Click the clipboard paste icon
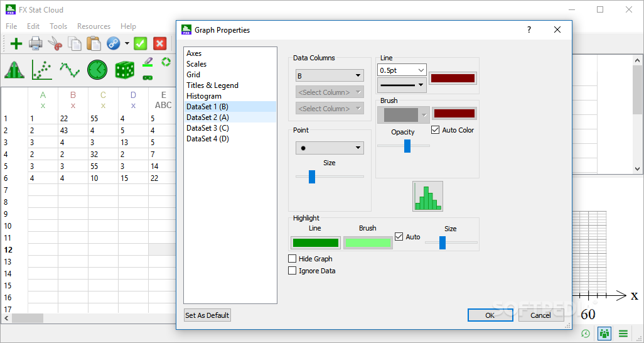 (x=94, y=43)
